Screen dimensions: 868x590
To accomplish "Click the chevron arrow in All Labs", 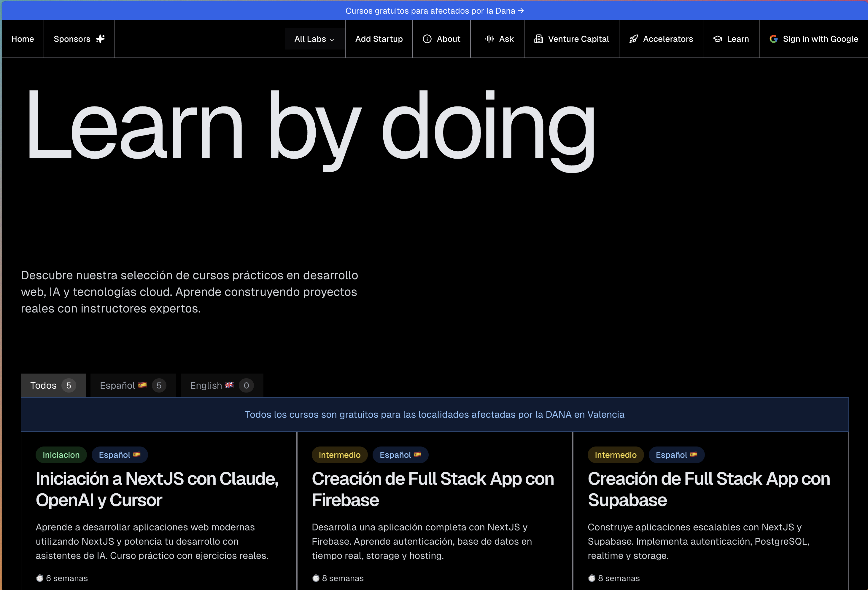I will coord(332,39).
